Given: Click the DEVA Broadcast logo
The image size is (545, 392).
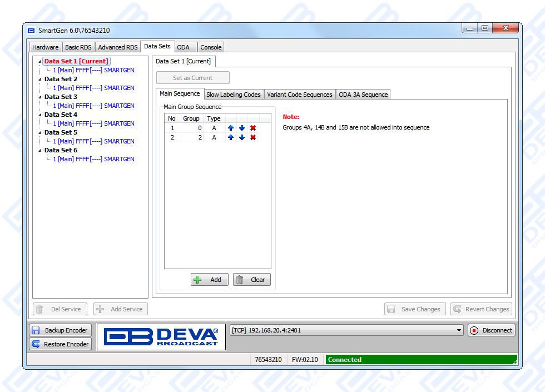Looking at the screenshot, I should coord(161,337).
